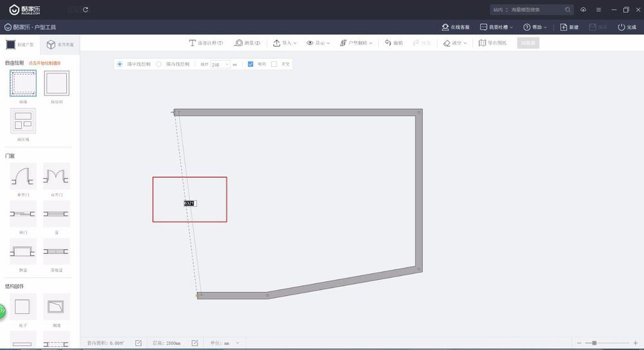The height and width of the screenshot is (350, 644).
Task: Expand the wall thickness 240 dropdown
Action: tap(227, 64)
